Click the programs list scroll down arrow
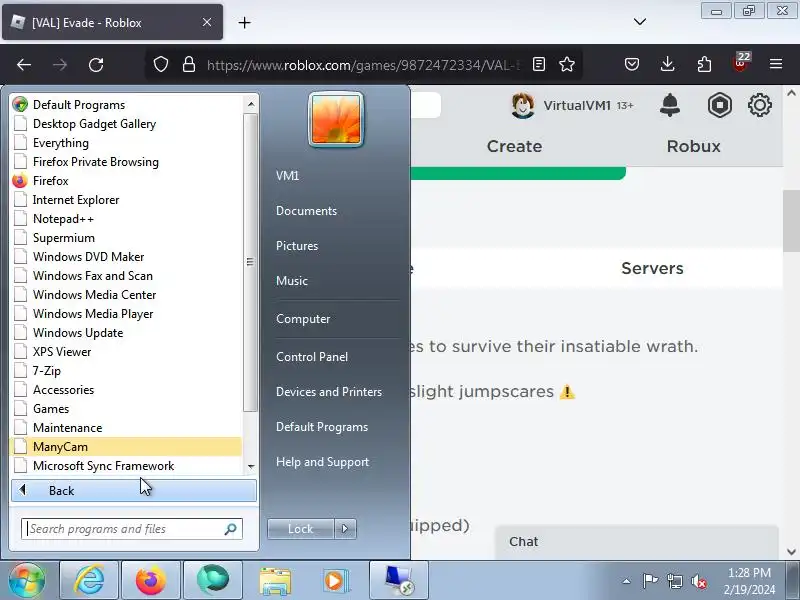Image resolution: width=800 pixels, height=600 pixels. 251,466
